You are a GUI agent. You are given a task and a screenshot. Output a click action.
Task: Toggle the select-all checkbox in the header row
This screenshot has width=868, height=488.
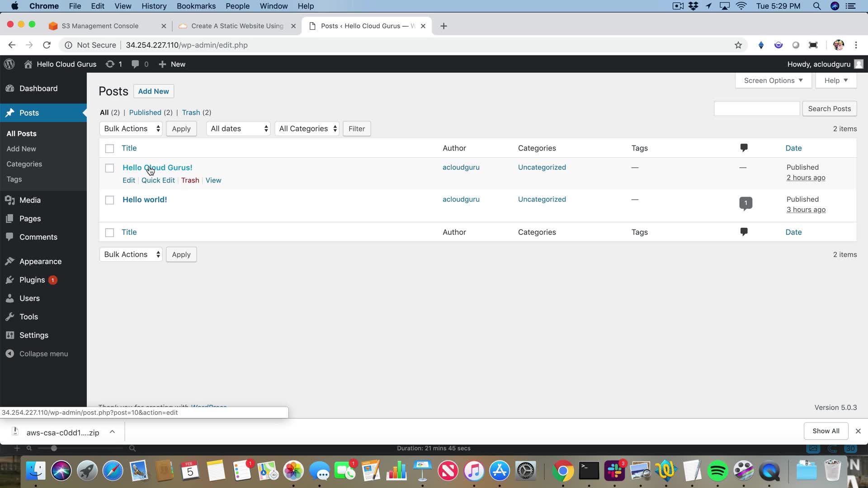click(109, 149)
